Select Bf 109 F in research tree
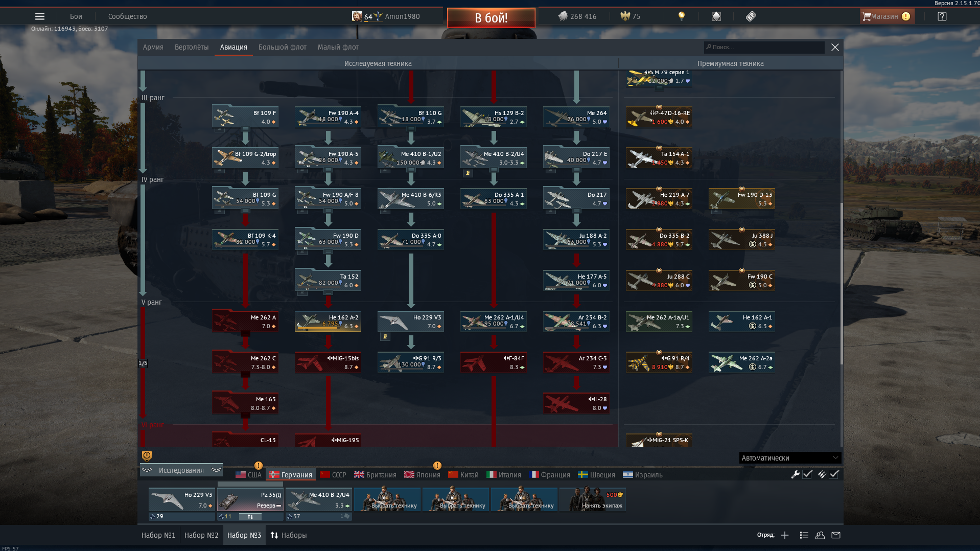This screenshot has height=551, width=980. 245,117
